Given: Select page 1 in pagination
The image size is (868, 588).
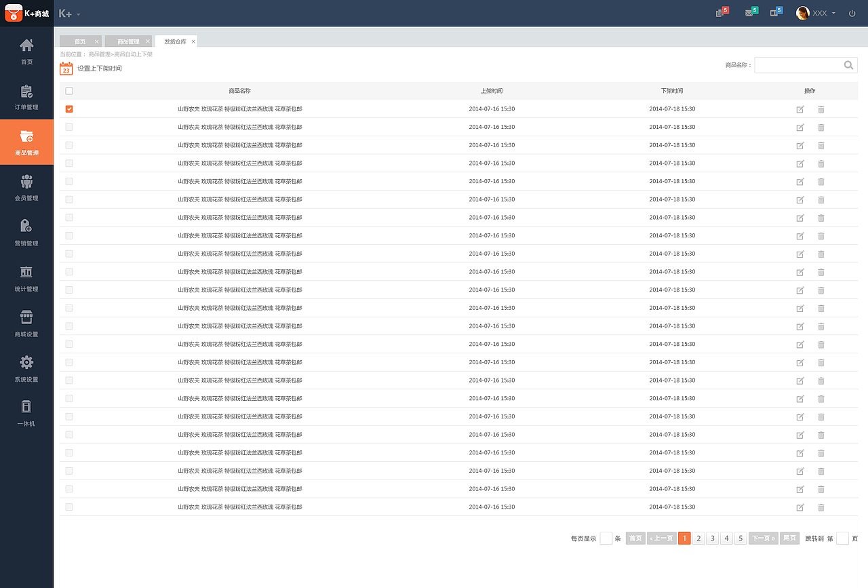Looking at the screenshot, I should click(684, 538).
